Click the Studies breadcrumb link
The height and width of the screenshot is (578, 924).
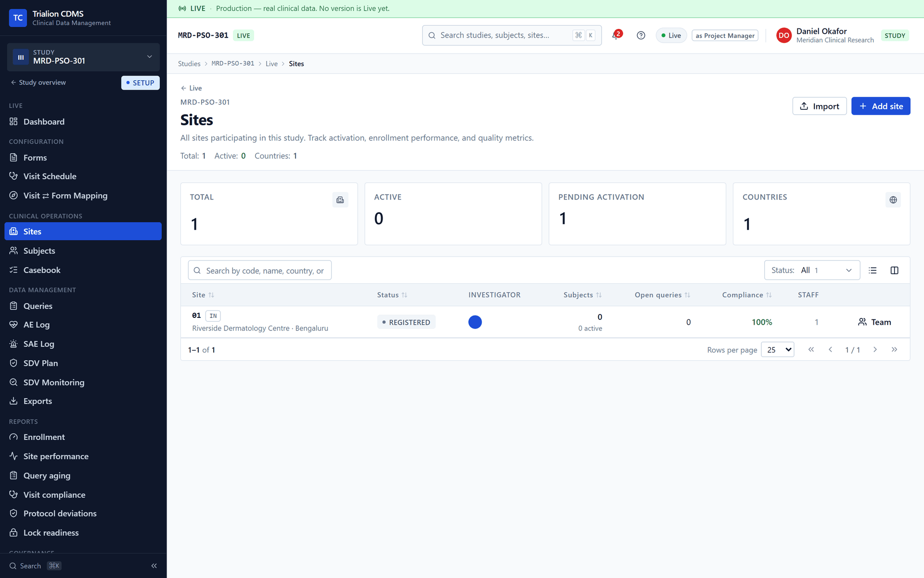(x=189, y=64)
